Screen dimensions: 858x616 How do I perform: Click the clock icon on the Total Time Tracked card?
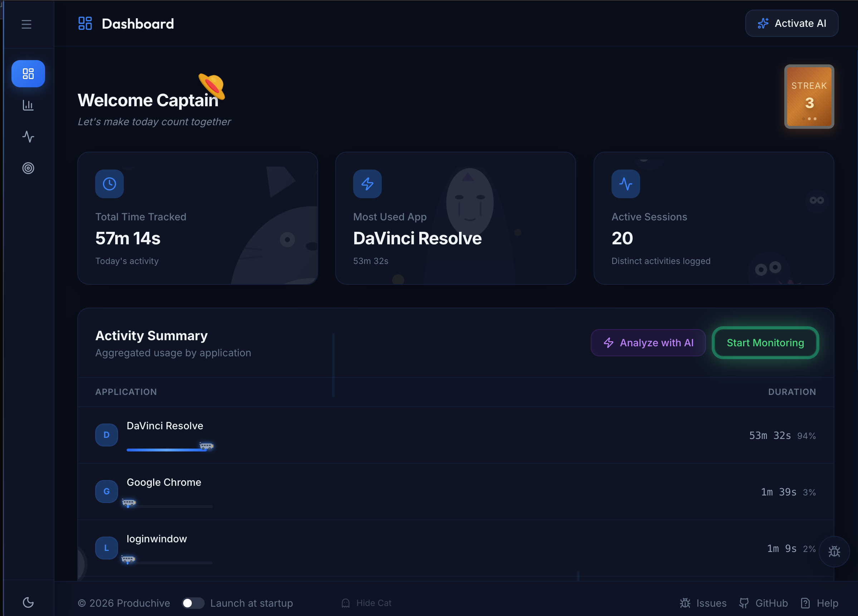coord(109,184)
